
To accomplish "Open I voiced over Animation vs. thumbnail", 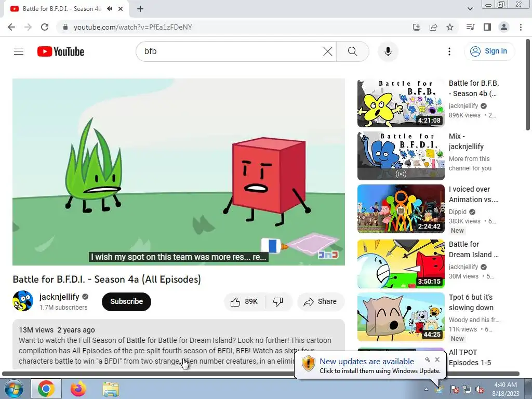I will tap(401, 209).
